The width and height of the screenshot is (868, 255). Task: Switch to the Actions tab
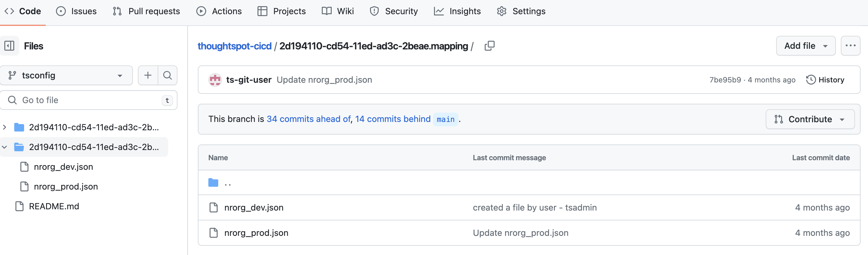point(219,11)
